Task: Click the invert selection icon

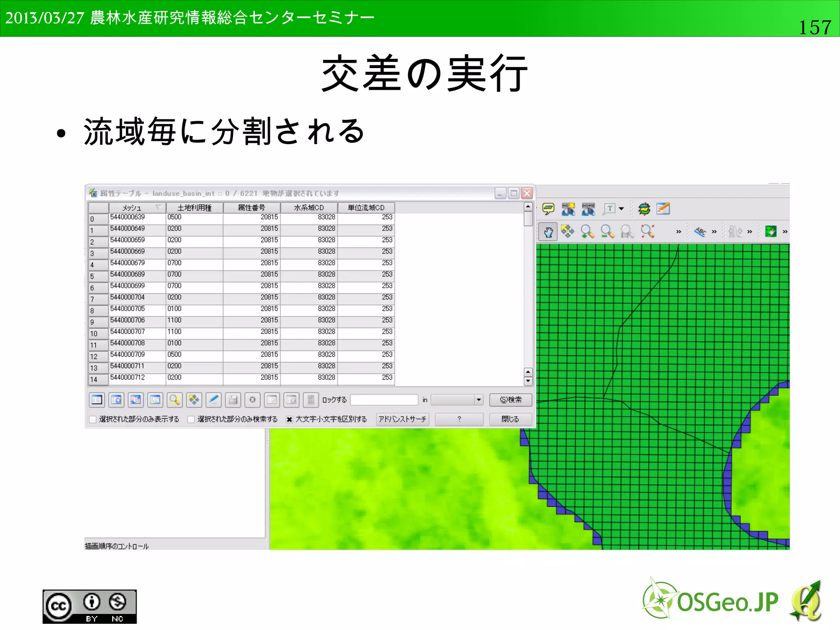Action: [x=136, y=399]
